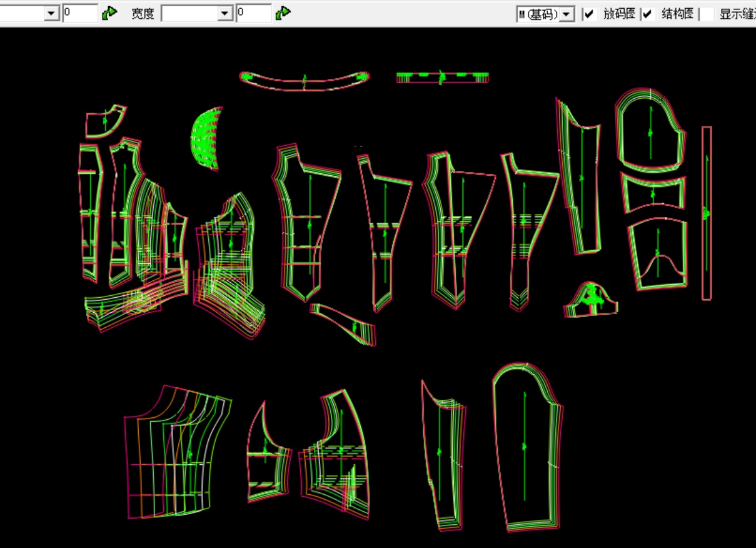Toggle the 结构图 checkbox

coord(648,14)
